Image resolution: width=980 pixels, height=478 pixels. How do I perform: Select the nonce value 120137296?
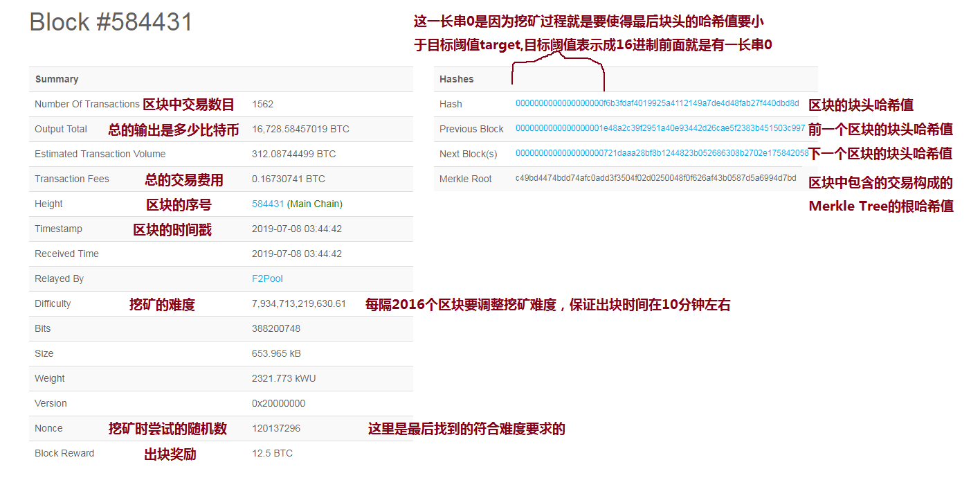tap(276, 428)
